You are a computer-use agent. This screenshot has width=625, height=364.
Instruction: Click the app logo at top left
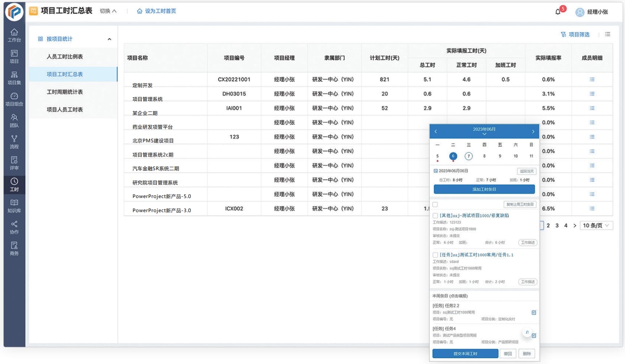14,12
